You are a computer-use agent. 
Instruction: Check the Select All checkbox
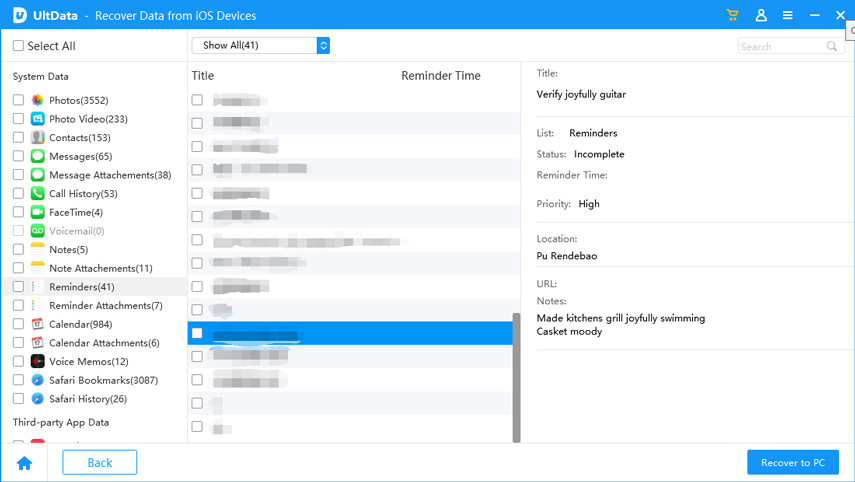tap(18, 46)
